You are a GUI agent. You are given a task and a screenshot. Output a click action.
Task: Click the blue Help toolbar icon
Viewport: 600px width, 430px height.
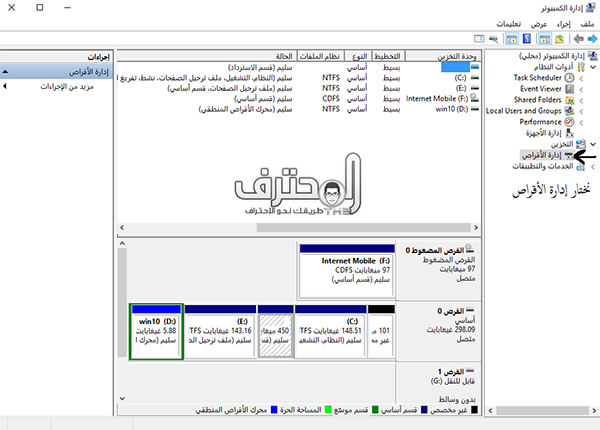(x=527, y=39)
